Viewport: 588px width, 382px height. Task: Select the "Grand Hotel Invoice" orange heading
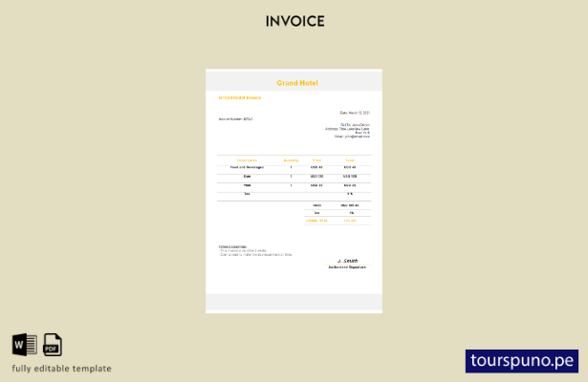pyautogui.click(x=240, y=97)
